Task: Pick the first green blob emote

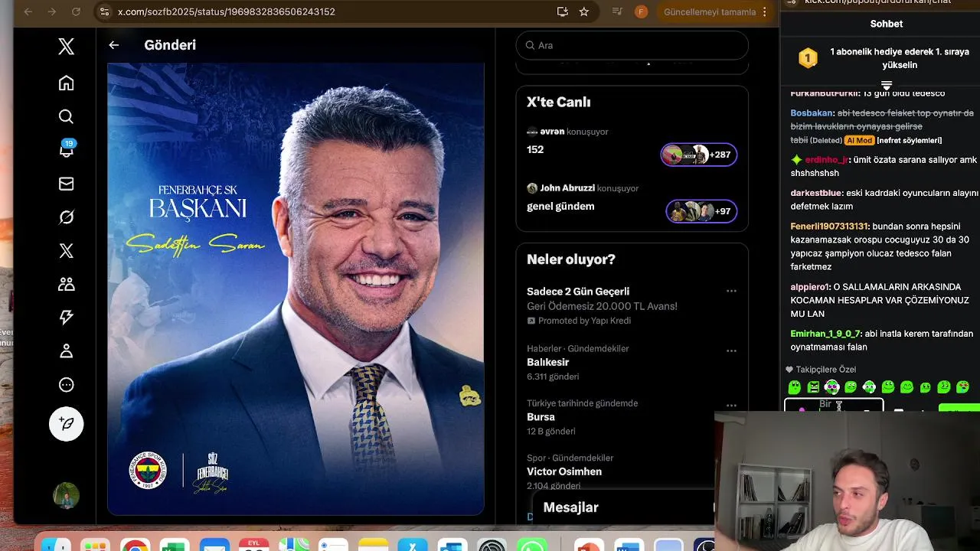Action: 795,387
